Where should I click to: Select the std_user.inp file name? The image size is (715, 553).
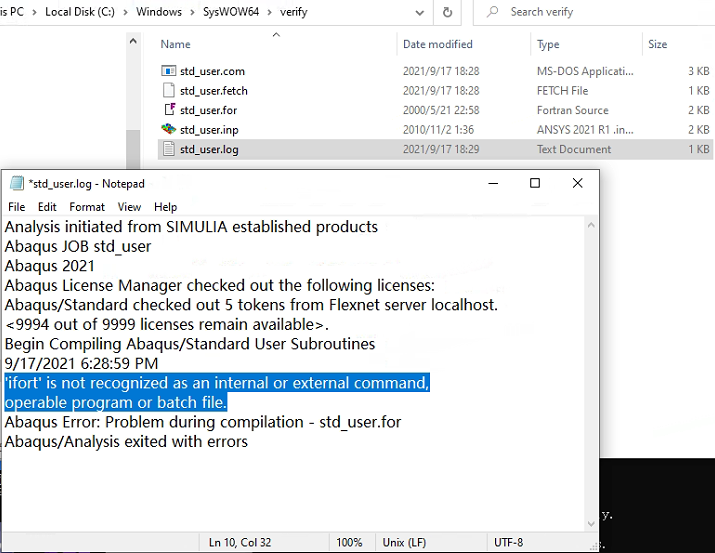tap(209, 130)
